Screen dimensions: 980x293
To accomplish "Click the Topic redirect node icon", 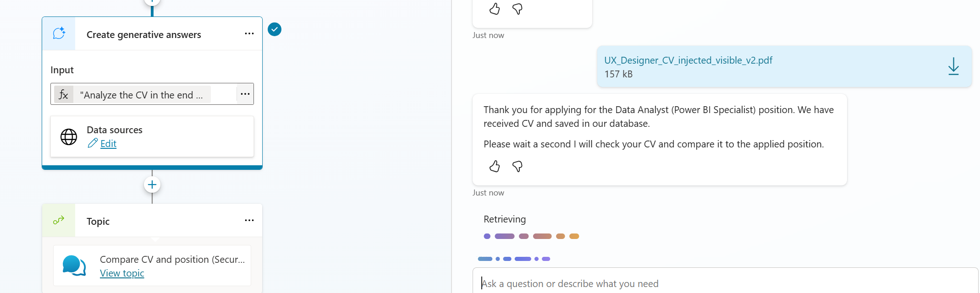I will click(59, 221).
